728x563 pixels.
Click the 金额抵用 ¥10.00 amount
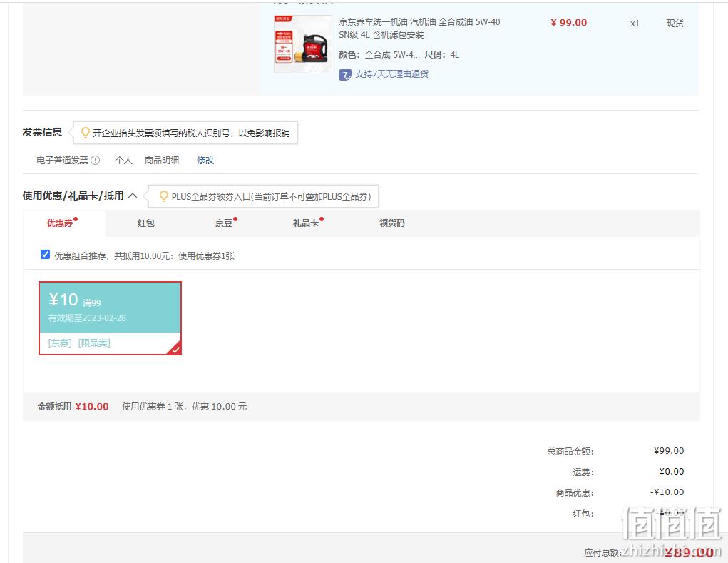click(x=92, y=407)
